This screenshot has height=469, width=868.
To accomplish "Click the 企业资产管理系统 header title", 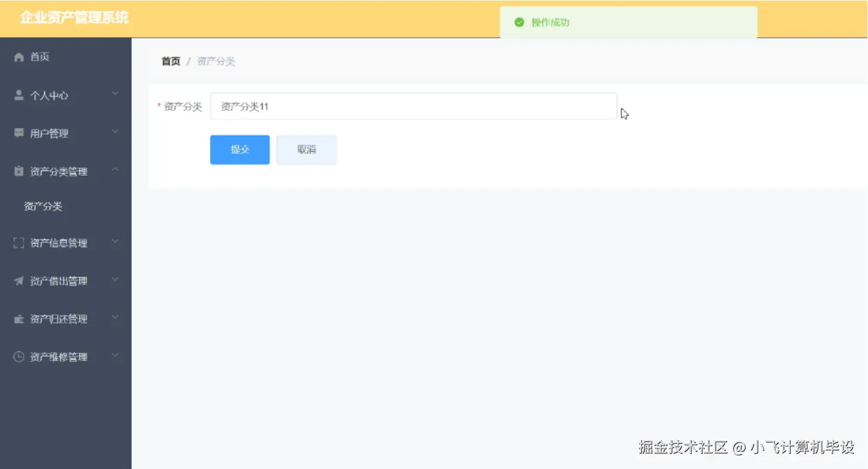I will pyautogui.click(x=74, y=18).
